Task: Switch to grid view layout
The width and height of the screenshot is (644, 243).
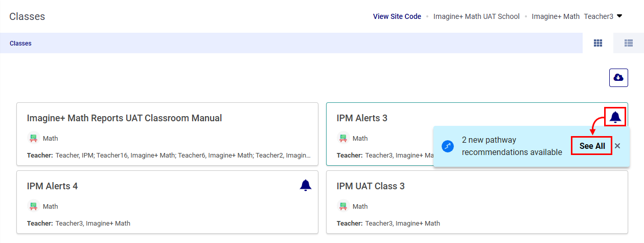Action: (x=598, y=43)
